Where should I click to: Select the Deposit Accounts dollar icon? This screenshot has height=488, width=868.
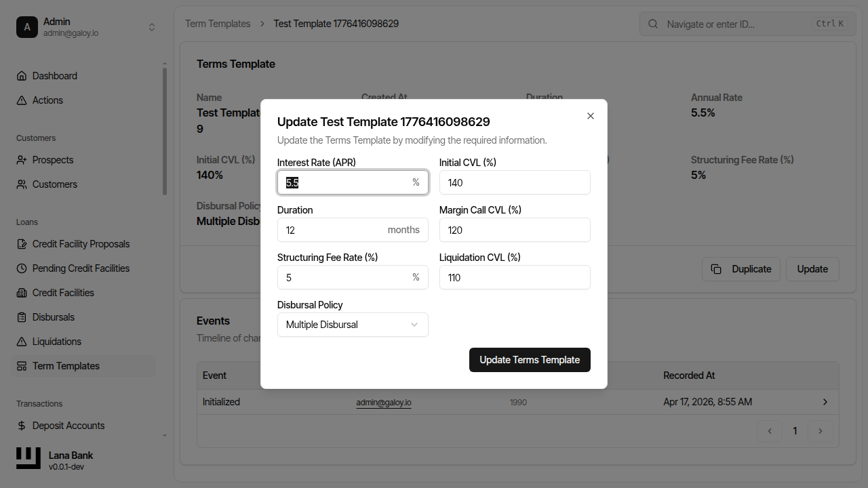[21, 425]
